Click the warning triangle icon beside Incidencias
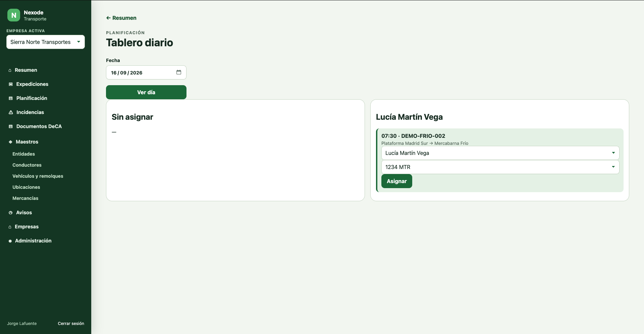 [x=11, y=112]
